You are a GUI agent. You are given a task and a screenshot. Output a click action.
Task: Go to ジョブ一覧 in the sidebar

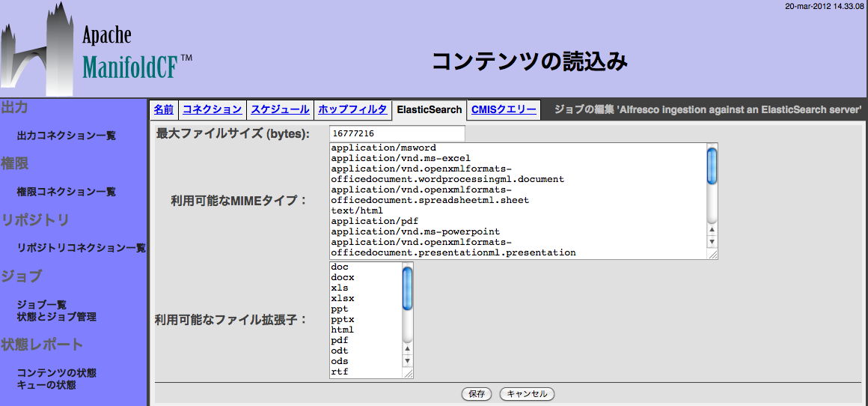coord(42,305)
